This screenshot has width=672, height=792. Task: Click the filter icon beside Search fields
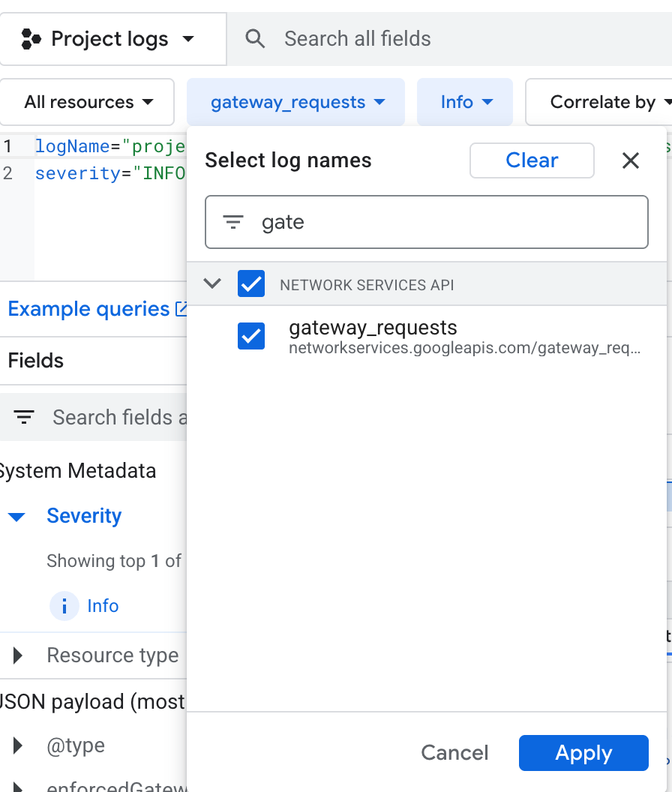click(24, 417)
